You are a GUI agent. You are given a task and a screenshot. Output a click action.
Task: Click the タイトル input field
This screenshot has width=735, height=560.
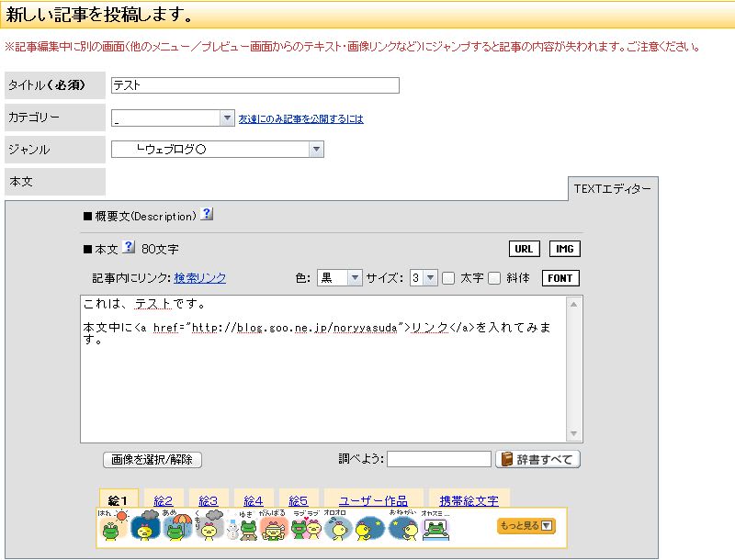254,85
